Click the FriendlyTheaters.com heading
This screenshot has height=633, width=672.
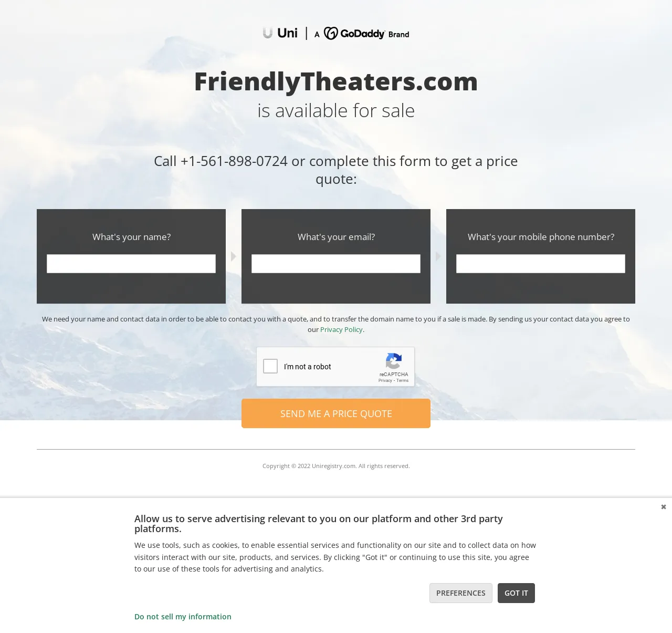point(336,81)
